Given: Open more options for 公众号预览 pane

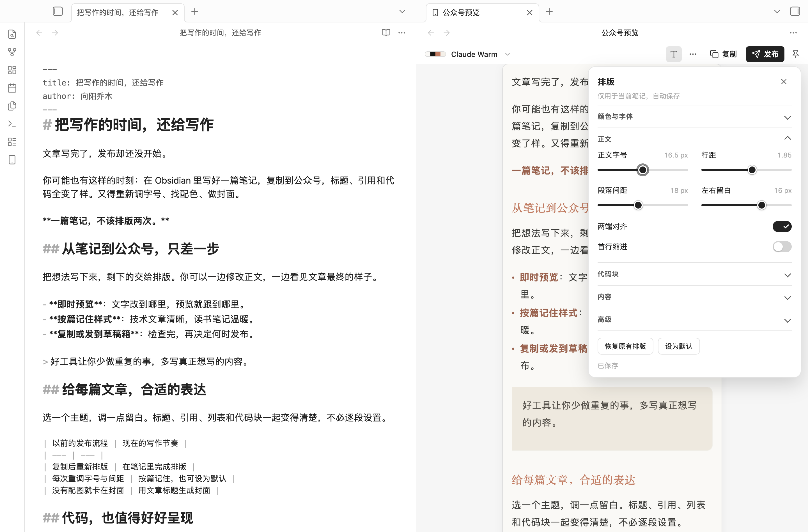Looking at the screenshot, I should click(x=793, y=33).
